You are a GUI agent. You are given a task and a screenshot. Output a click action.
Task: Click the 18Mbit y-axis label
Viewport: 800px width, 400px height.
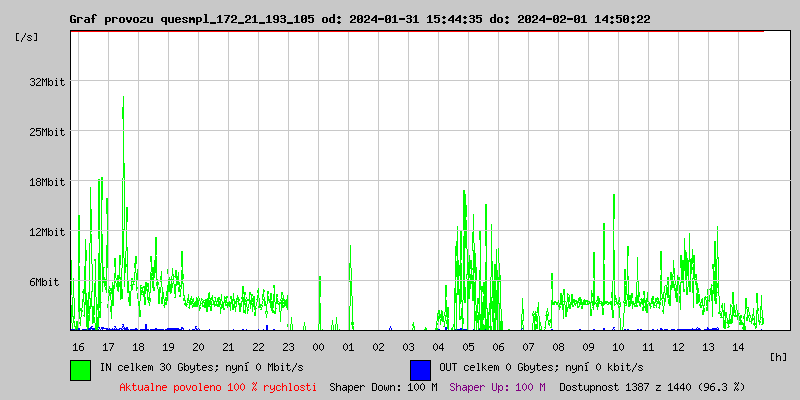47,182
